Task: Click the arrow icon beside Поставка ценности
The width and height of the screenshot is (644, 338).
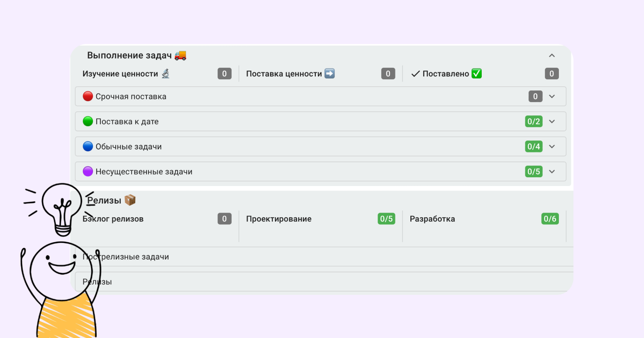Action: pyautogui.click(x=329, y=73)
